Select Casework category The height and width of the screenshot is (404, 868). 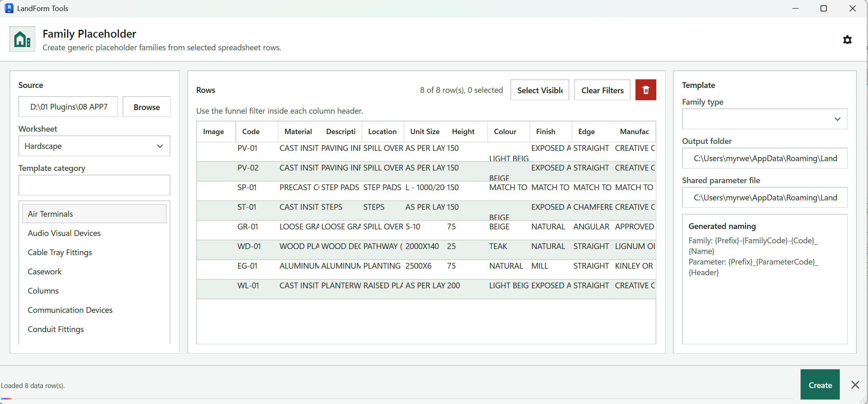pos(94,272)
